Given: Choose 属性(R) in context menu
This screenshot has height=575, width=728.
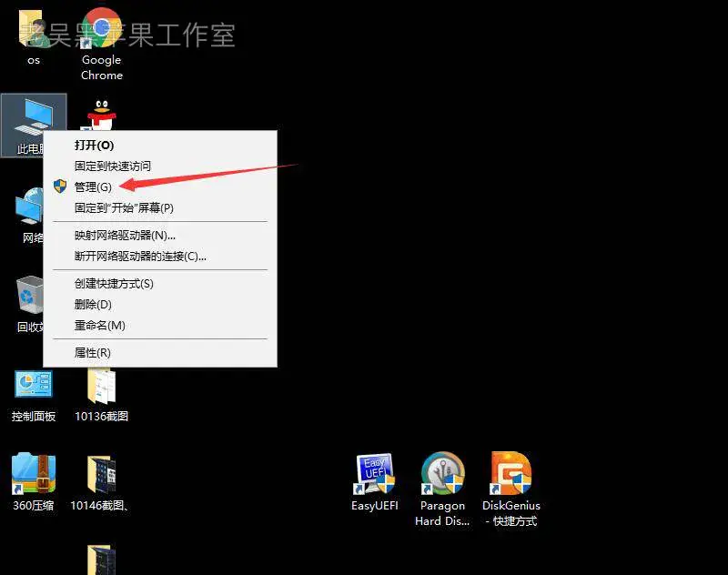Looking at the screenshot, I should coord(160,353).
